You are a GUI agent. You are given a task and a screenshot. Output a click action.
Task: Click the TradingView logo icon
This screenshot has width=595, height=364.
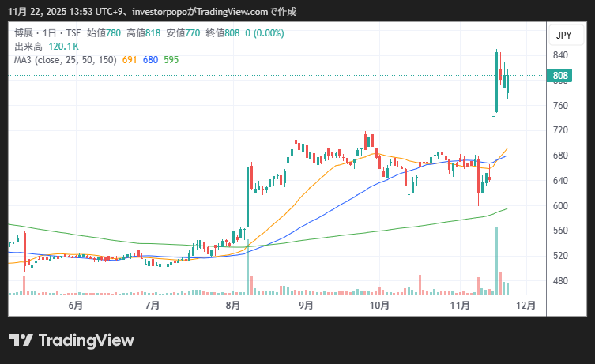[21, 340]
